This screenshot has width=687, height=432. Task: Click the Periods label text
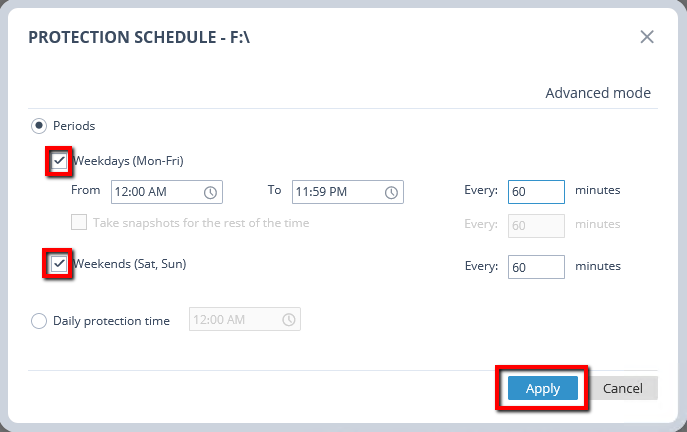pos(74,126)
